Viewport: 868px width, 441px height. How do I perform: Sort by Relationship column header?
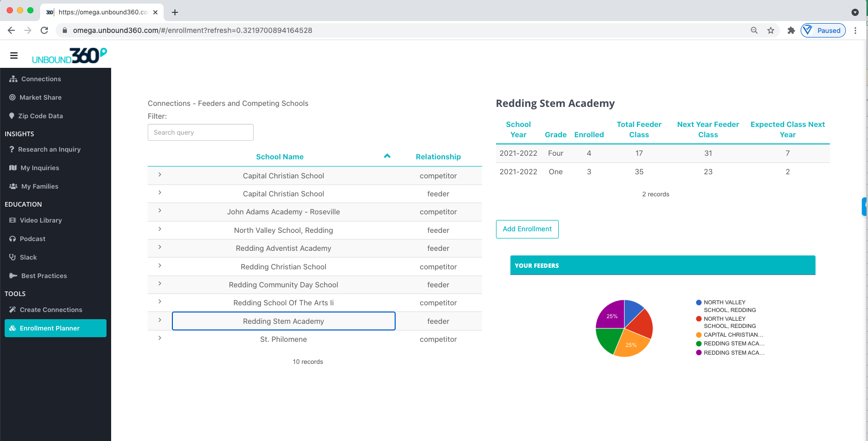(x=438, y=157)
